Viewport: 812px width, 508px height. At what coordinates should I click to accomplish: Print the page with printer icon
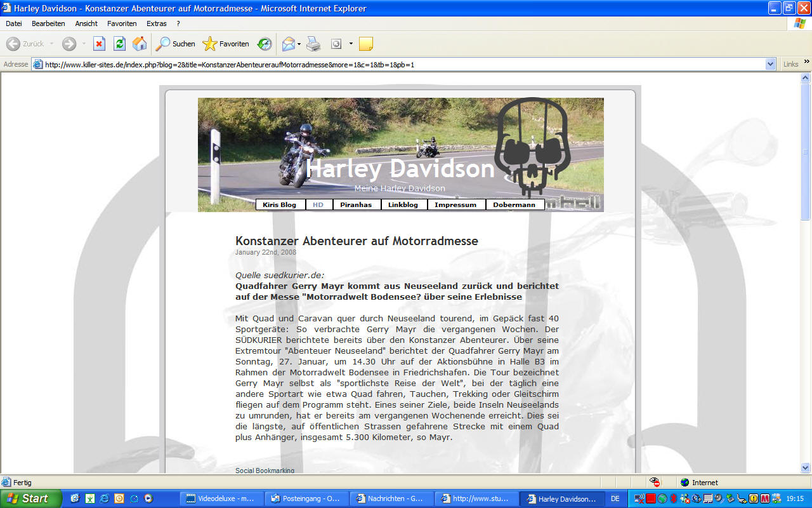point(314,44)
